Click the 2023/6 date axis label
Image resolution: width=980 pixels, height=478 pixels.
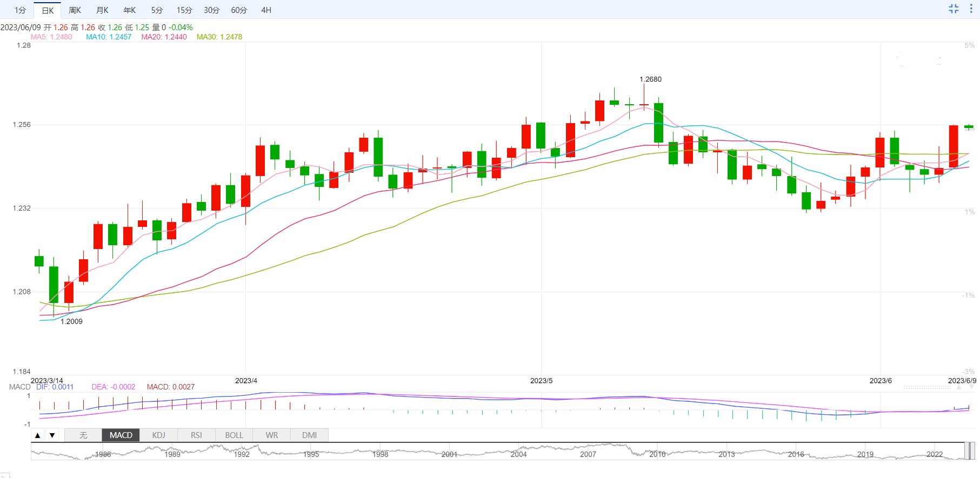881,381
